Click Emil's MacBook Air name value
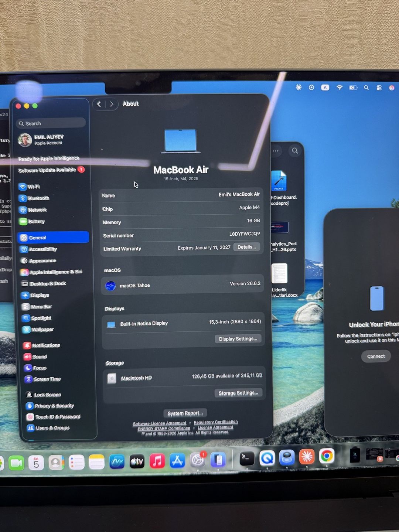The image size is (399, 532). (x=239, y=194)
